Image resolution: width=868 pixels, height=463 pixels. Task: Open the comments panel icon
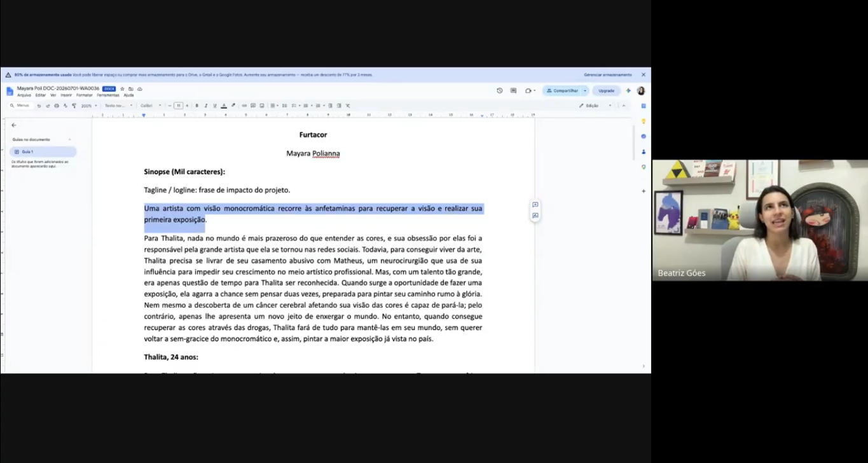click(x=513, y=91)
